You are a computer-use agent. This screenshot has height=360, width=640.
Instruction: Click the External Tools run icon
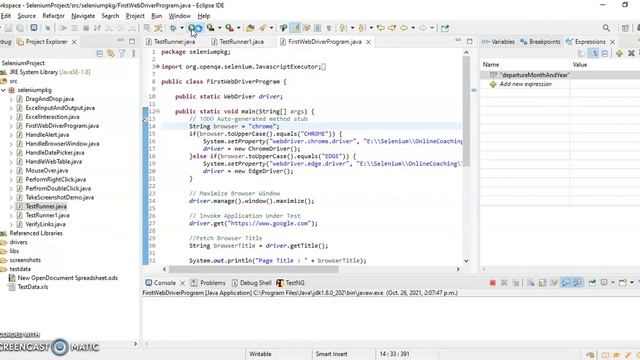[x=229, y=28]
